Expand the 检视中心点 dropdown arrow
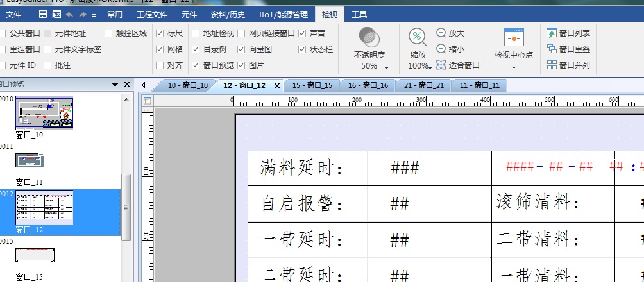 [514, 67]
